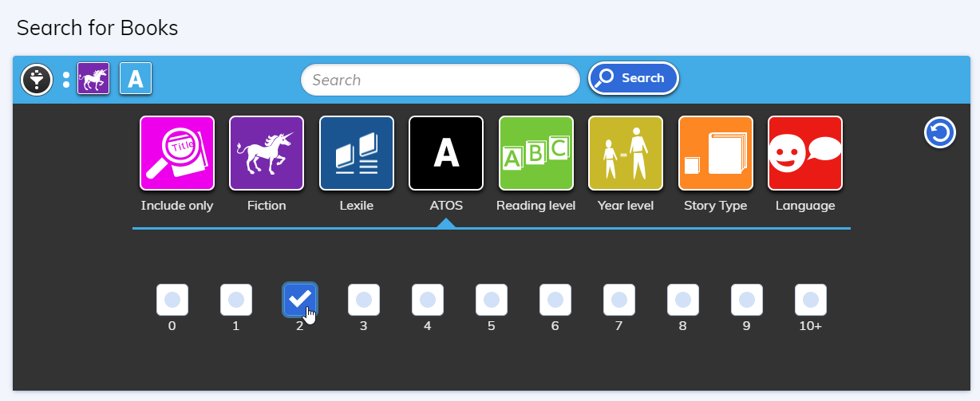
Task: Click the 'Language' label text
Action: (805, 206)
